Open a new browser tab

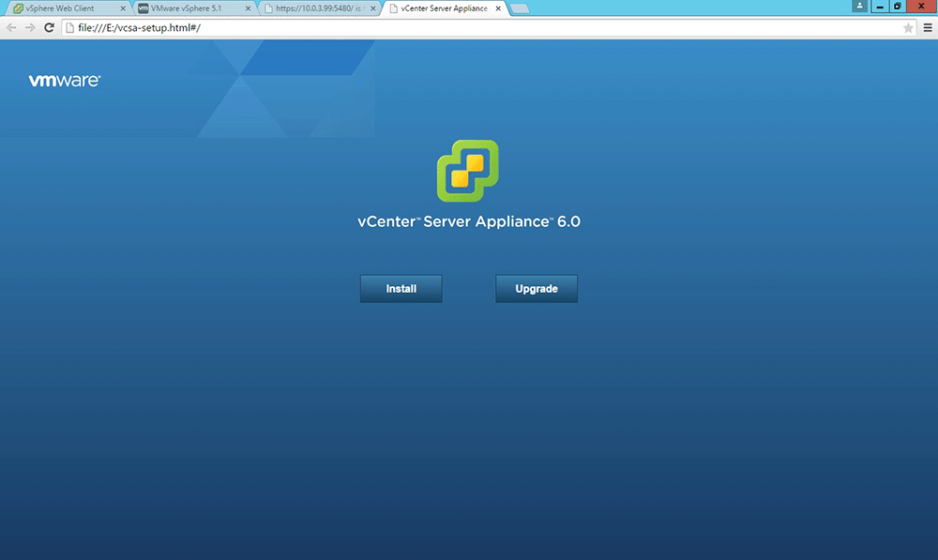tap(520, 8)
